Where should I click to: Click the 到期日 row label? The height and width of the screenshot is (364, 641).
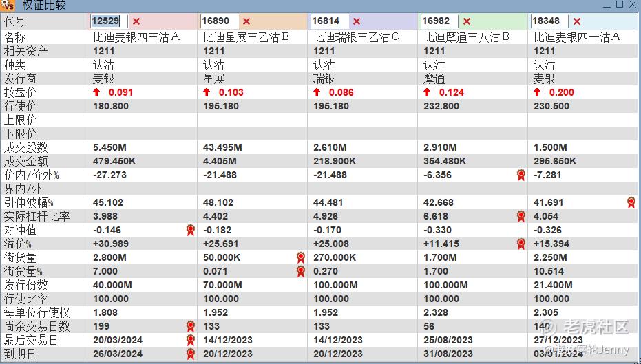click(21, 354)
